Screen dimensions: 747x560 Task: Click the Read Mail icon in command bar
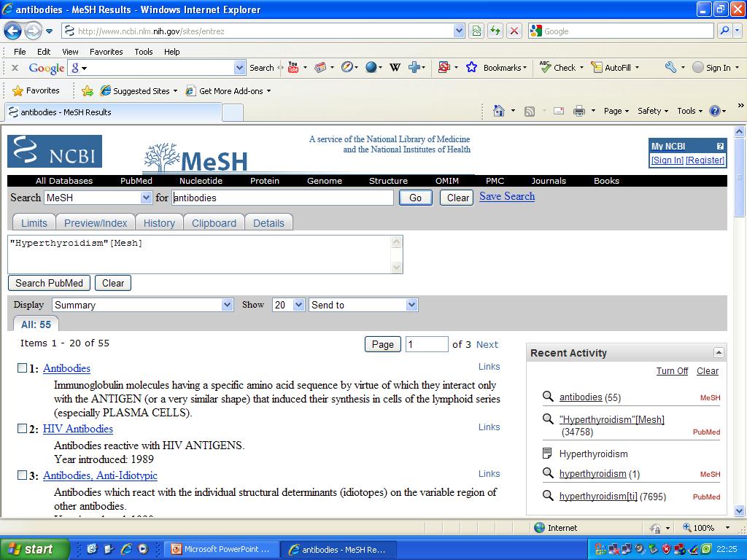559,111
